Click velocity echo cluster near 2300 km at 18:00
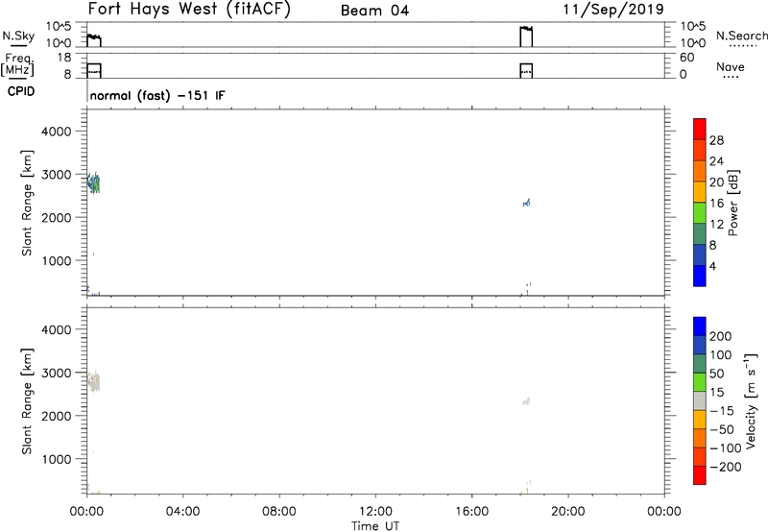The image size is (768, 532). 526,400
